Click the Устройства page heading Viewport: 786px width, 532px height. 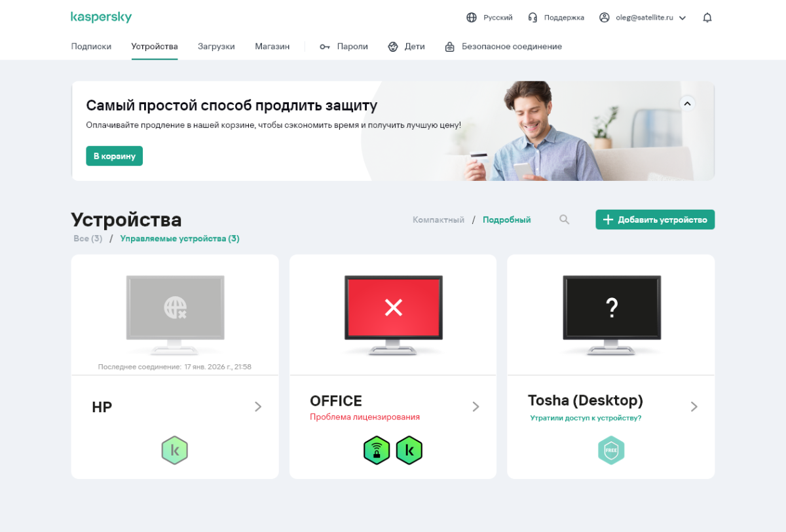[x=126, y=219]
